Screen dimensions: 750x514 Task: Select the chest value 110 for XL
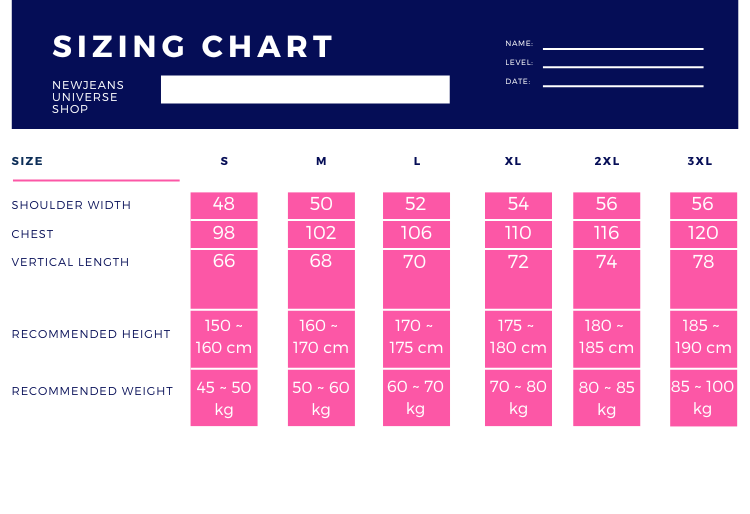(x=518, y=233)
